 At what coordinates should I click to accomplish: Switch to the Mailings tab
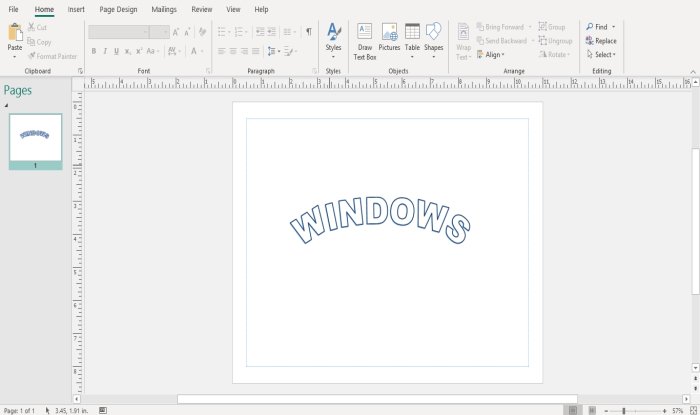click(164, 9)
